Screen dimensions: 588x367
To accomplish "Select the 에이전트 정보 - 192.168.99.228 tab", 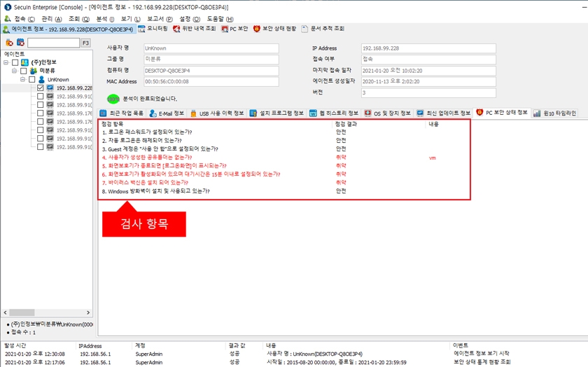I will 69,29.
